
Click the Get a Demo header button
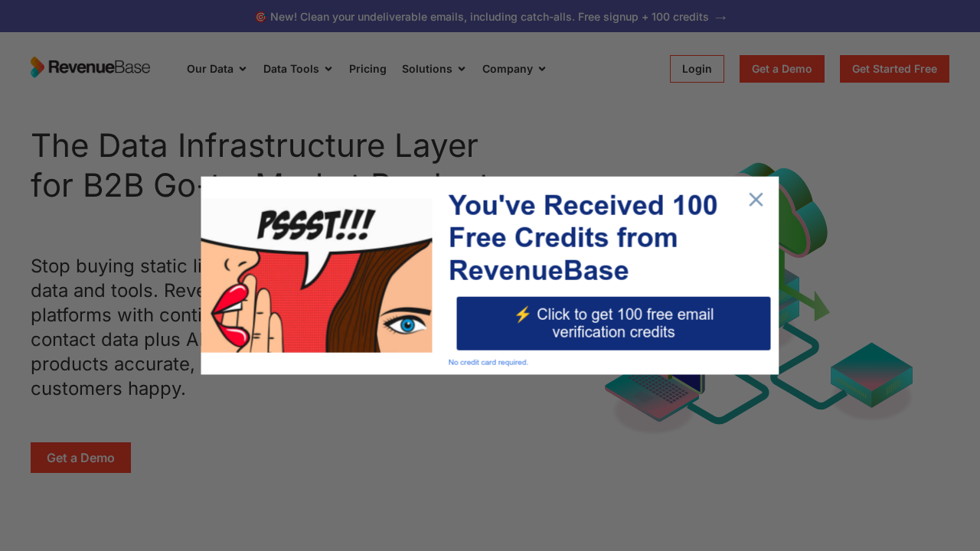782,69
